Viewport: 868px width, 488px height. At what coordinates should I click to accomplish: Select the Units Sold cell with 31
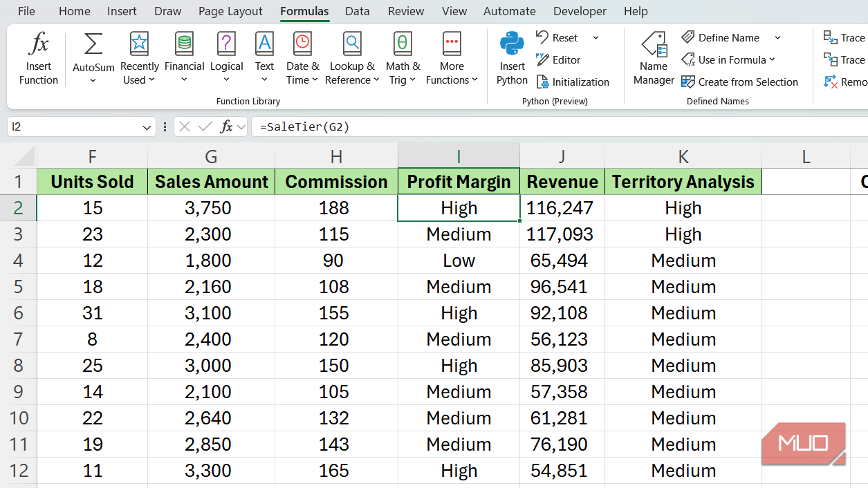[x=92, y=313]
